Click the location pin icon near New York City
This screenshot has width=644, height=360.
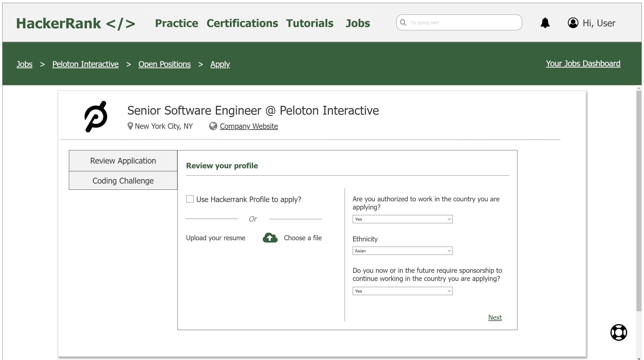pyautogui.click(x=130, y=126)
